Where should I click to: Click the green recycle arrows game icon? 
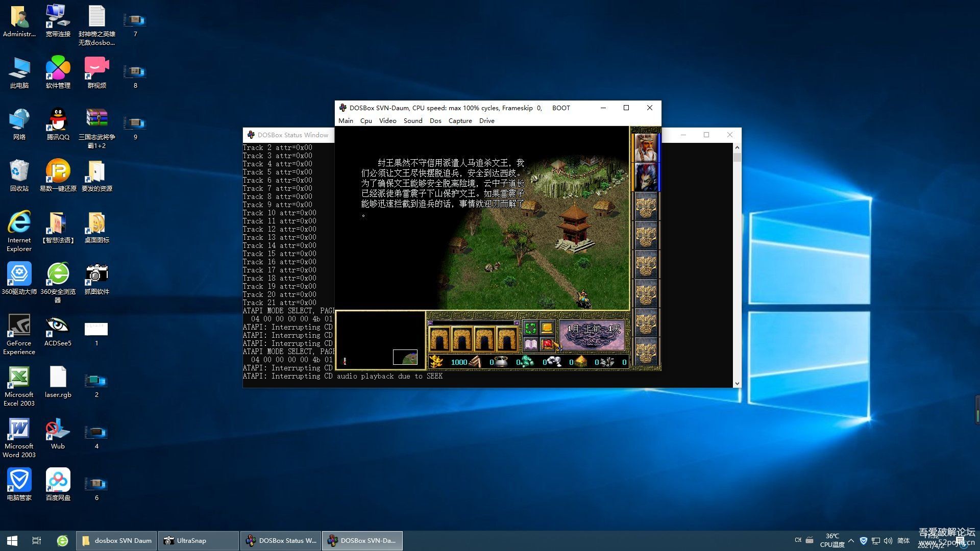coord(530,328)
